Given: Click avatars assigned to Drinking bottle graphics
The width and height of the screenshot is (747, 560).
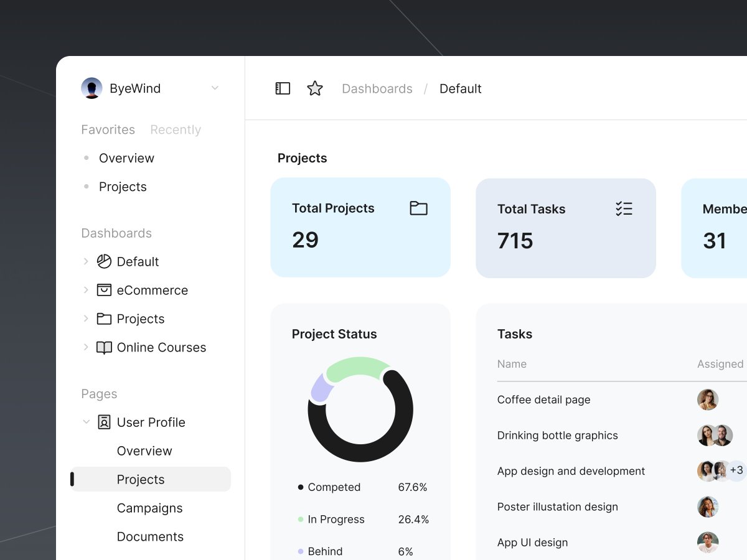Looking at the screenshot, I should pos(715,436).
